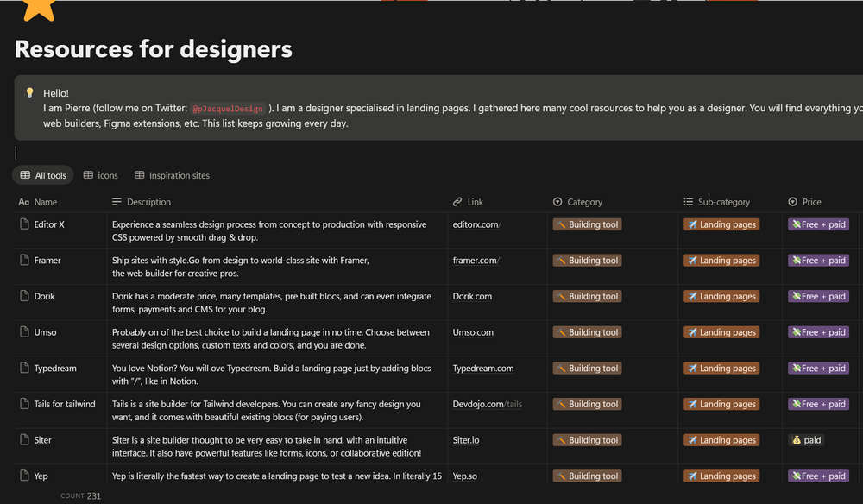Image resolution: width=863 pixels, height=504 pixels.
Task: Click the Landing pages tag in Umso row
Action: pyautogui.click(x=721, y=332)
